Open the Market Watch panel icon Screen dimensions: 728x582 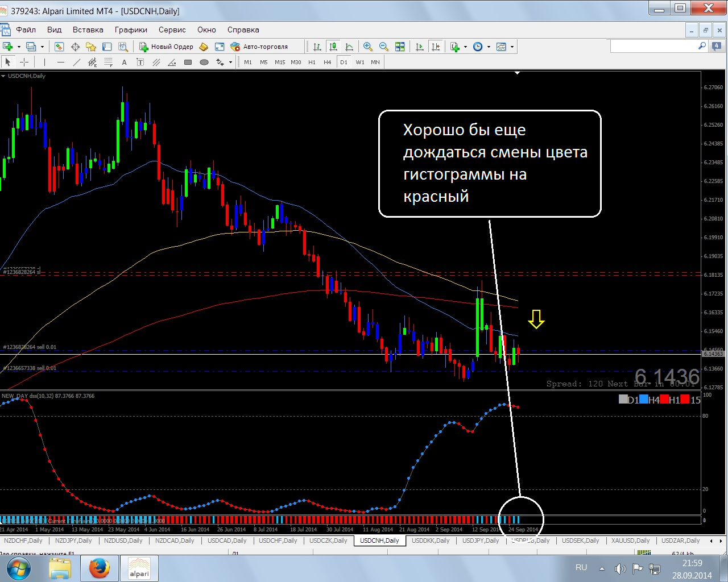tap(59, 47)
